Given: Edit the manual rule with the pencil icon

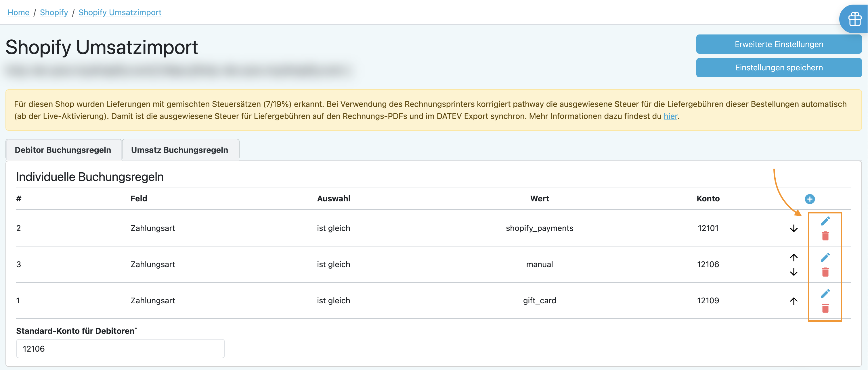Looking at the screenshot, I should tap(825, 258).
